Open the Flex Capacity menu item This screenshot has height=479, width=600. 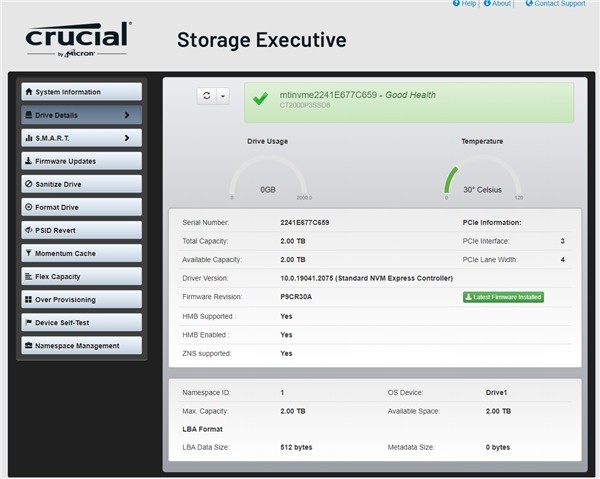82,276
